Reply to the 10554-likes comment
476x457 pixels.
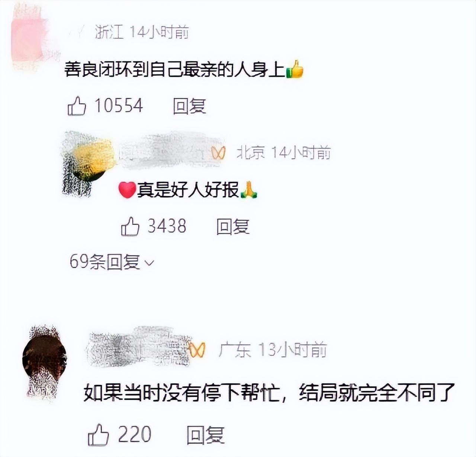pyautogui.click(x=189, y=106)
